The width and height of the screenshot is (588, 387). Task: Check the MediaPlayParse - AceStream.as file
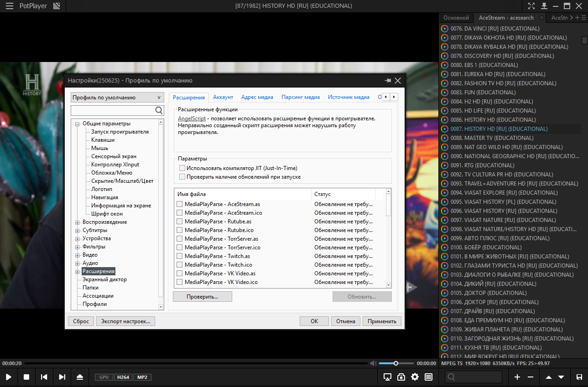[180, 204]
